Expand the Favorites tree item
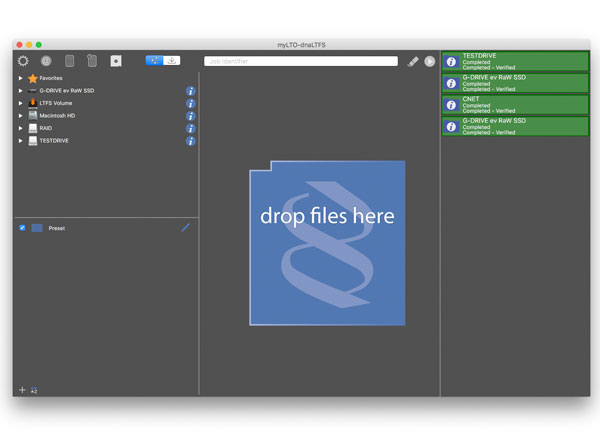600x440 pixels. click(20, 78)
